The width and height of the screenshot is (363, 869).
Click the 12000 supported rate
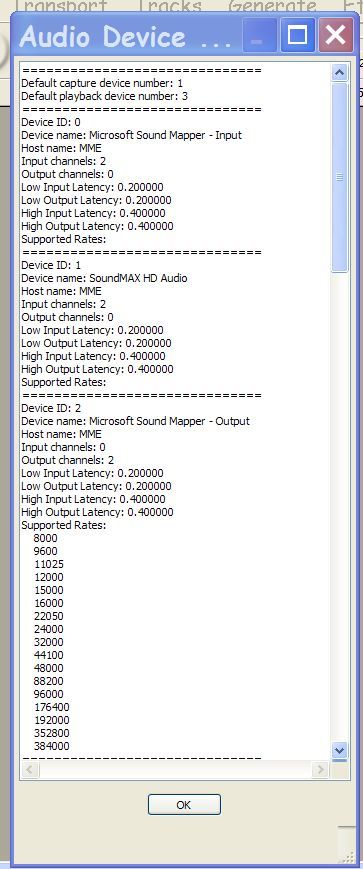coord(49,577)
